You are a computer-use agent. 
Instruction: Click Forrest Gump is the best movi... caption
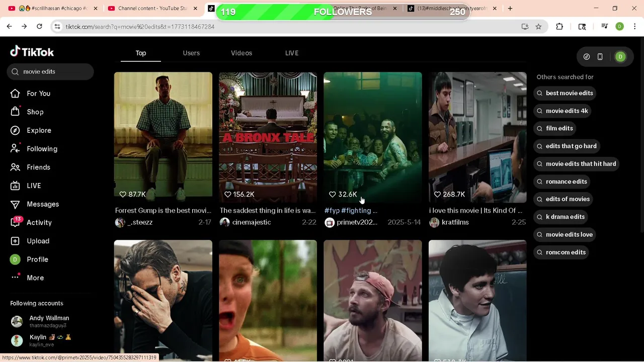[163, 211]
